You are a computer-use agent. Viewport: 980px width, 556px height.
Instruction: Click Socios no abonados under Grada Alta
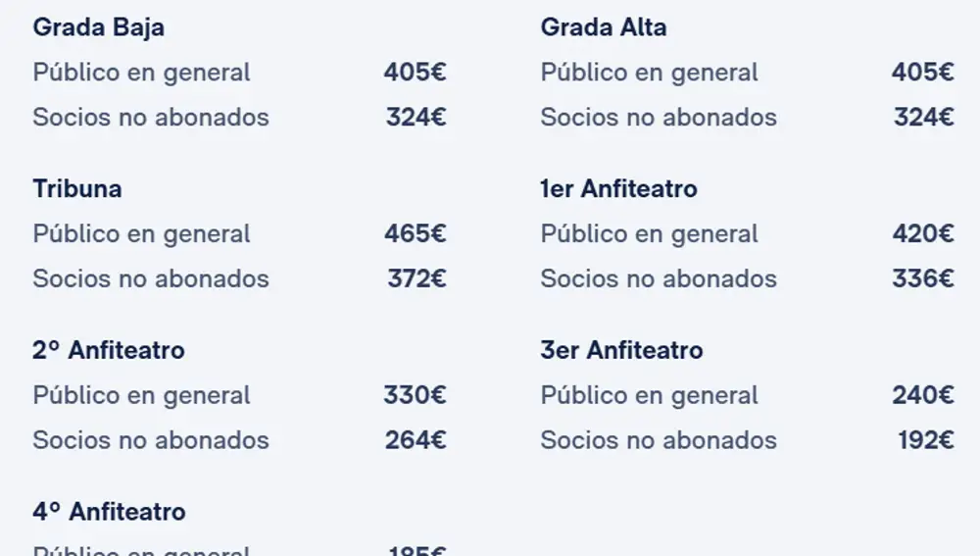coord(659,118)
